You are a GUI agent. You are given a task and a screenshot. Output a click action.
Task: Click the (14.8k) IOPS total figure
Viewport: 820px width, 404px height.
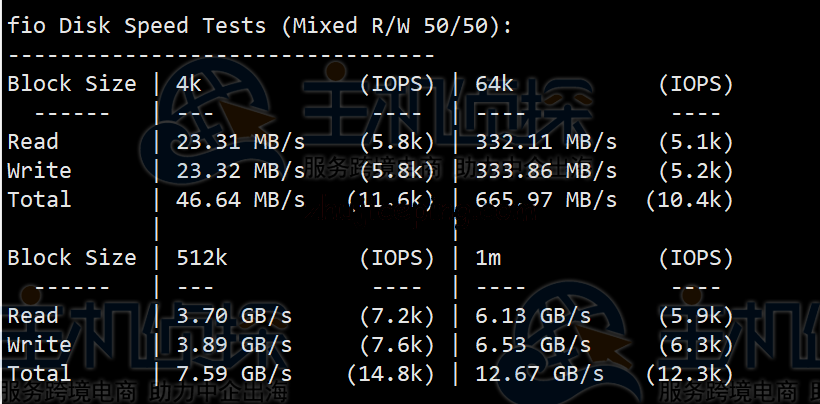[x=391, y=374]
